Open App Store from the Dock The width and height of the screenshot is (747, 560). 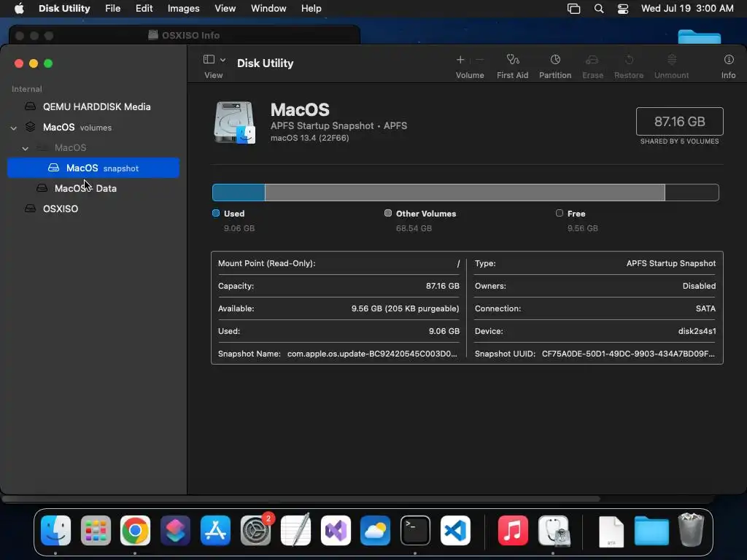pyautogui.click(x=215, y=531)
